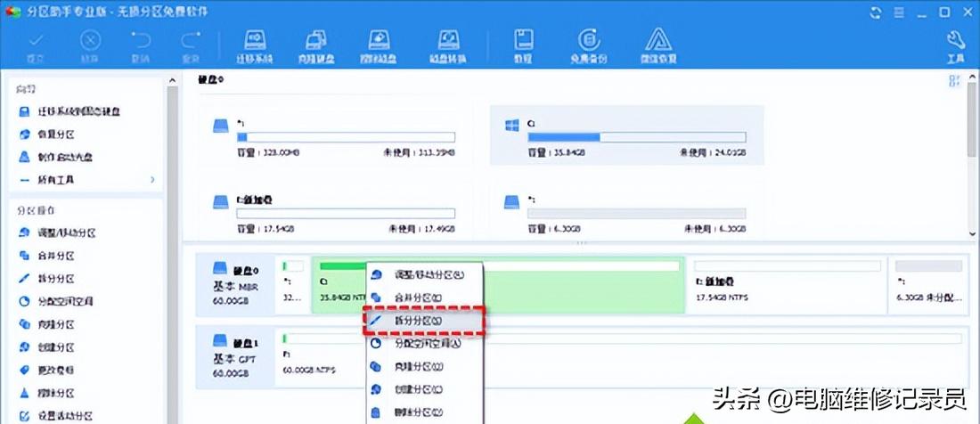Select small 32... partition block in disk 0 map
This screenshot has height=424, width=980.
293,285
